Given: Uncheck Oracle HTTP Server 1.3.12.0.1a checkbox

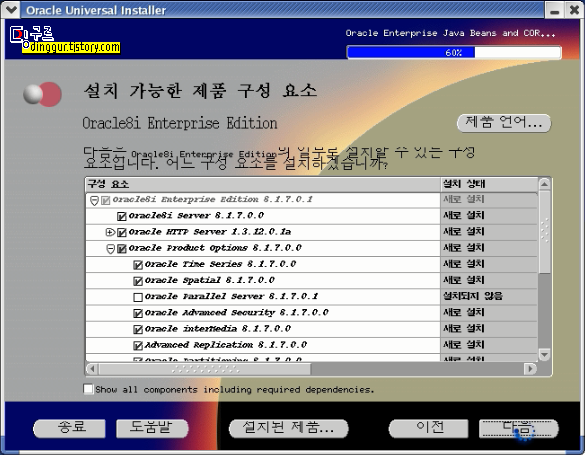Looking at the screenshot, I should click(122, 233).
